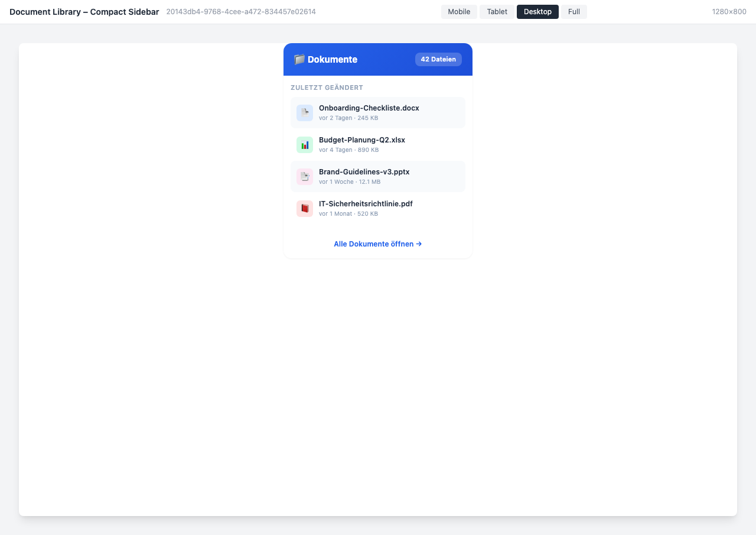Select the Word document icon for Onboarding-Checkliste
The image size is (756, 535).
click(x=304, y=112)
